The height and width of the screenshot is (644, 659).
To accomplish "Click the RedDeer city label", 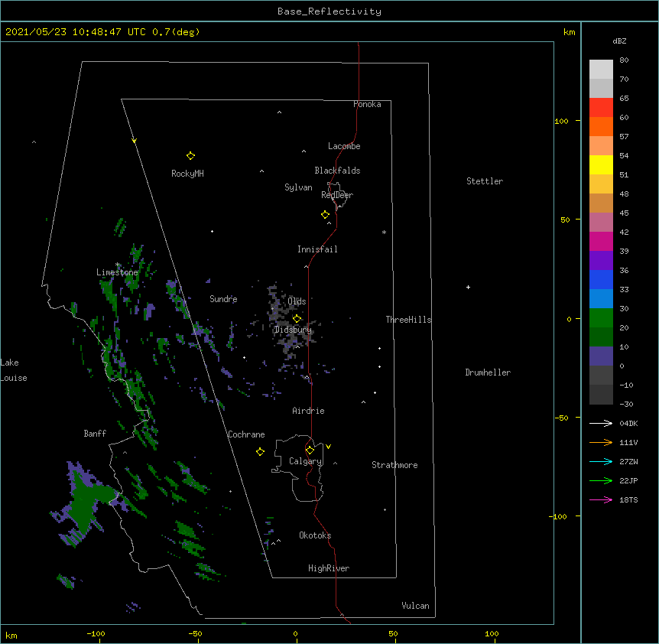I will [x=337, y=194].
